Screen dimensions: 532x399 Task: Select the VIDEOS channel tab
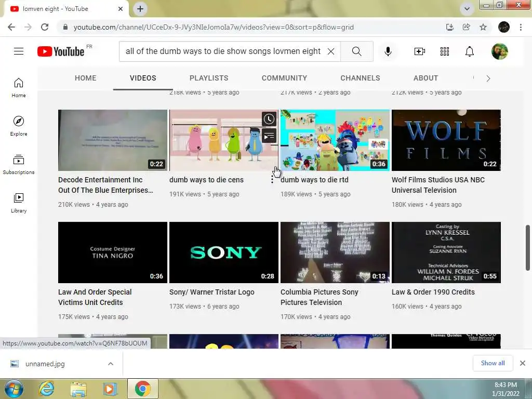[143, 78]
